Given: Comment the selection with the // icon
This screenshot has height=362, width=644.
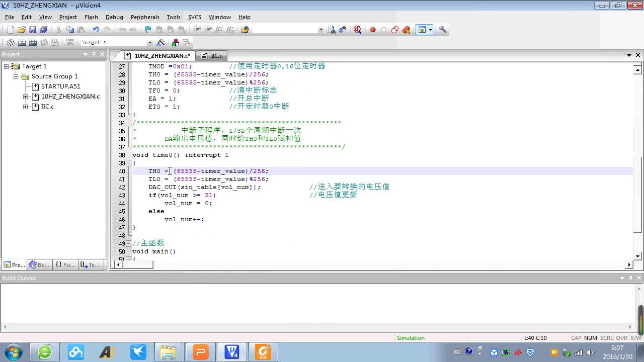Looking at the screenshot, I should point(219,30).
